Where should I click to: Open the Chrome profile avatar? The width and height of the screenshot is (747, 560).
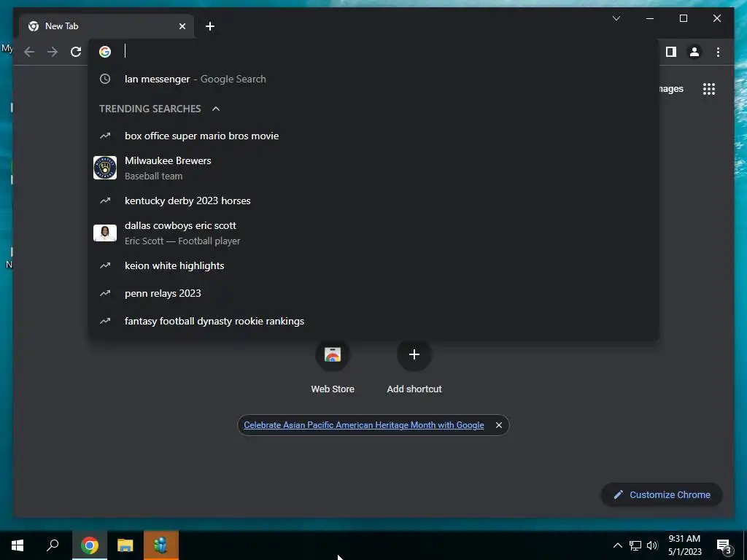tap(694, 52)
